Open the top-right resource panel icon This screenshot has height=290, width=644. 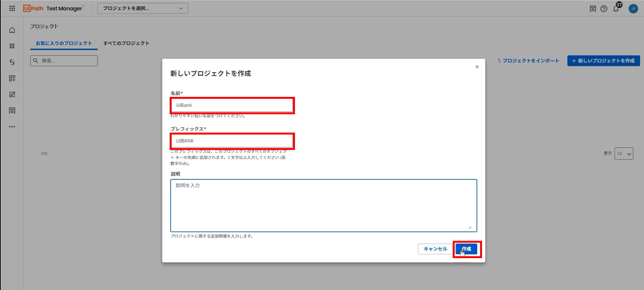(x=593, y=9)
